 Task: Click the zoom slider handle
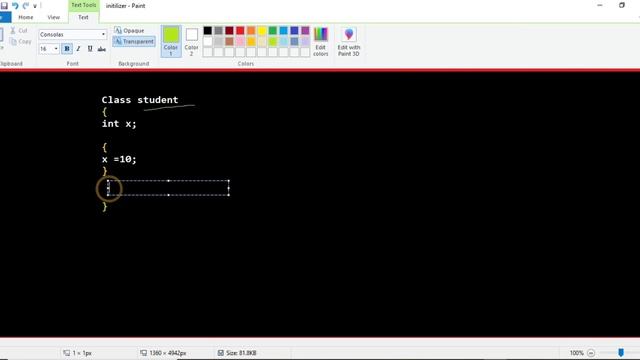point(621,353)
